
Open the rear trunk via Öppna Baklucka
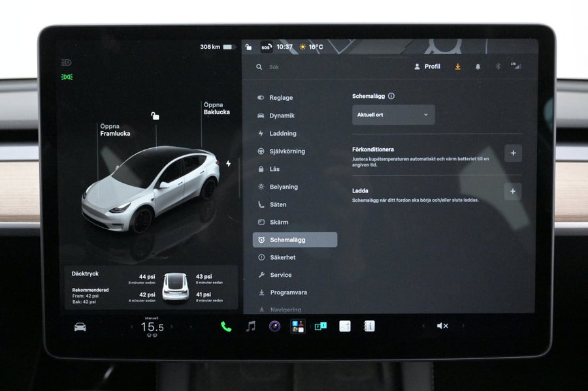[217, 108]
